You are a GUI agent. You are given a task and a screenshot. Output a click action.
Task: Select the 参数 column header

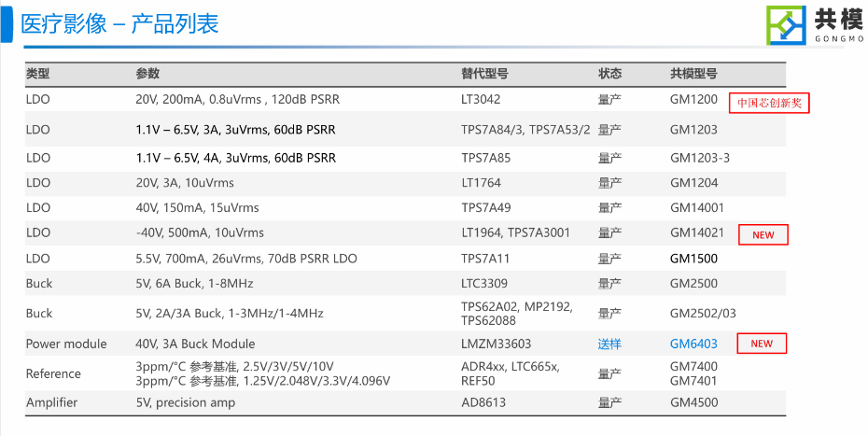pos(147,73)
